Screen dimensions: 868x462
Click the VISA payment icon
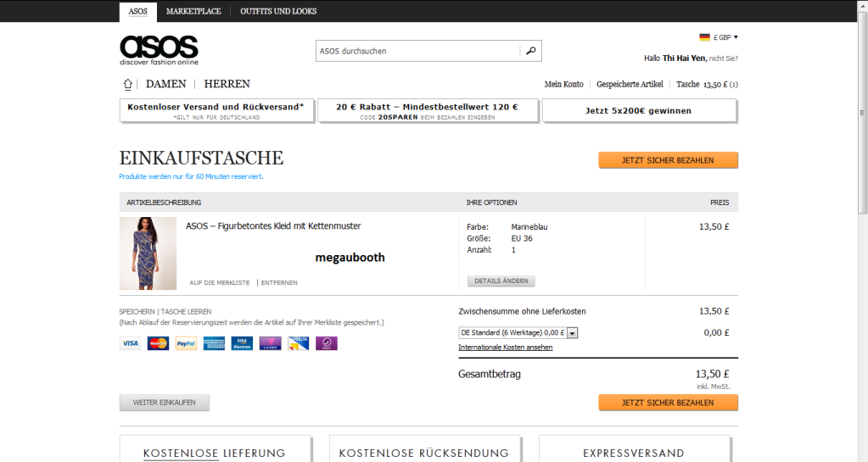(131, 343)
